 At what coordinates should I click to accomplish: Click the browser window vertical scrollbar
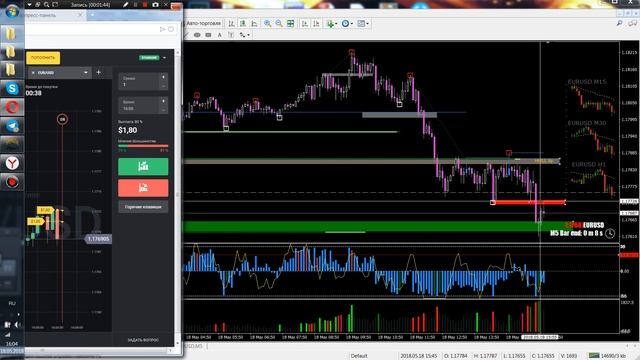click(177, 196)
